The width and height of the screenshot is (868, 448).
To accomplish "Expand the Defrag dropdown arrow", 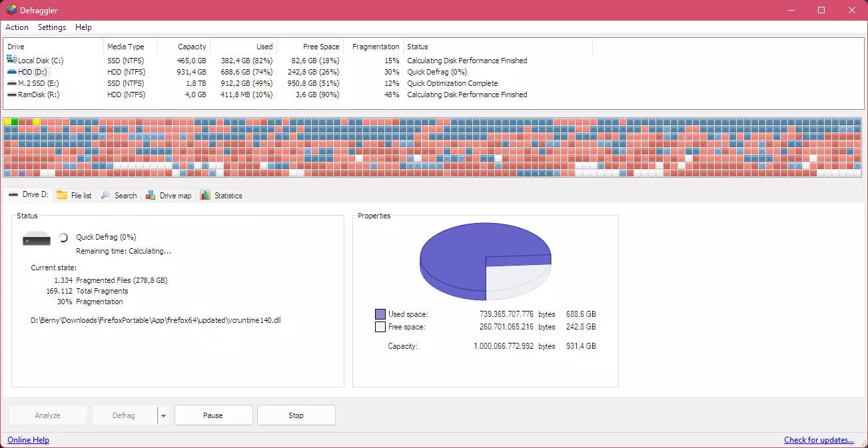I will click(163, 415).
